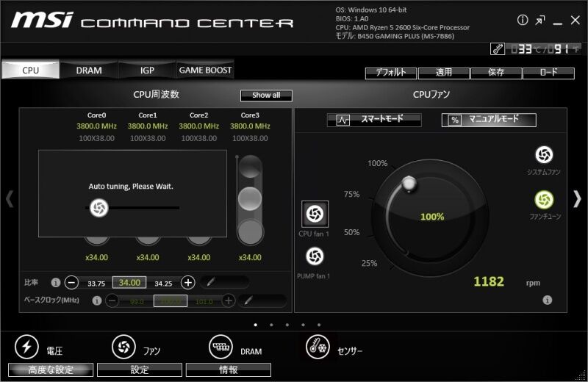Adjust the fan speed dial knob

click(x=409, y=184)
